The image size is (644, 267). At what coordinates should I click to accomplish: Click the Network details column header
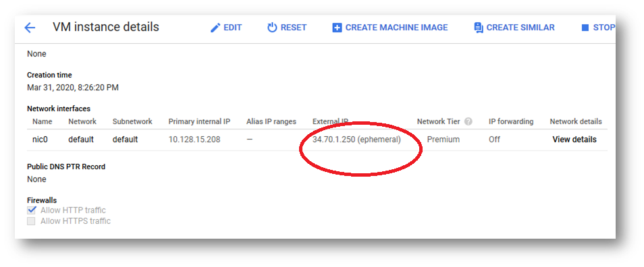(576, 121)
